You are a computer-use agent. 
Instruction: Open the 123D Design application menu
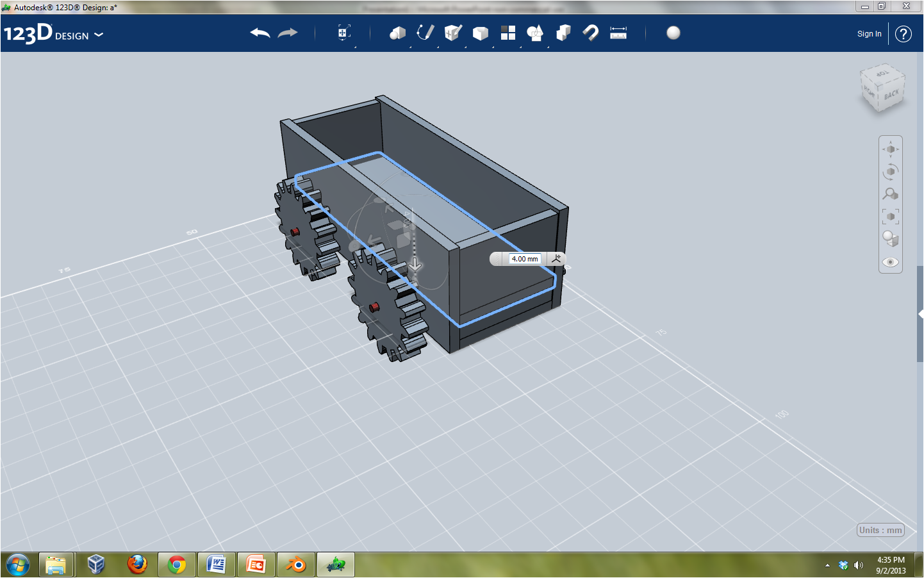[53, 33]
